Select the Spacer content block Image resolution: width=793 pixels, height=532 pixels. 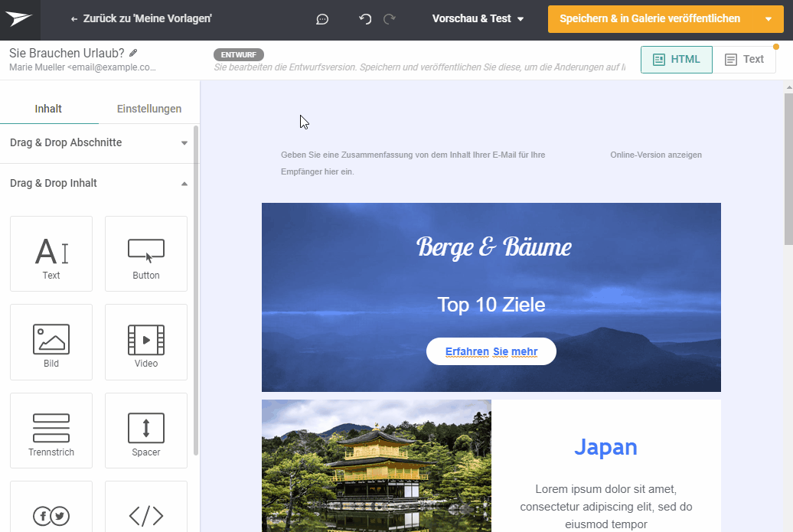point(146,431)
